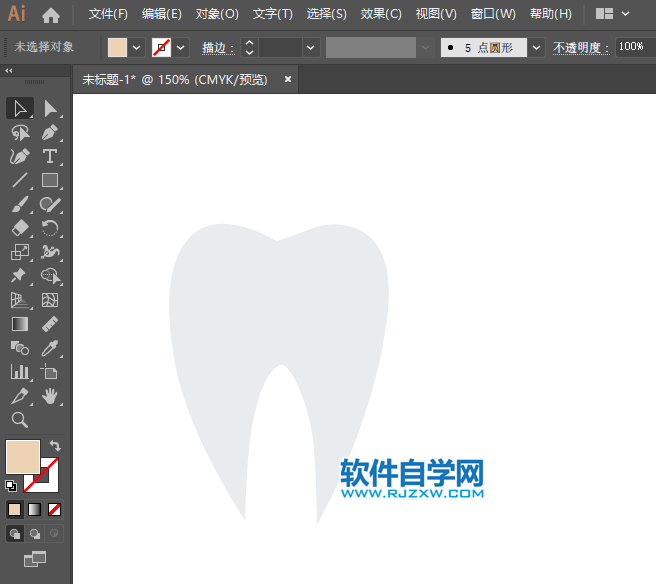Set paint mode to None
This screenshot has width=656, height=584.
55,509
